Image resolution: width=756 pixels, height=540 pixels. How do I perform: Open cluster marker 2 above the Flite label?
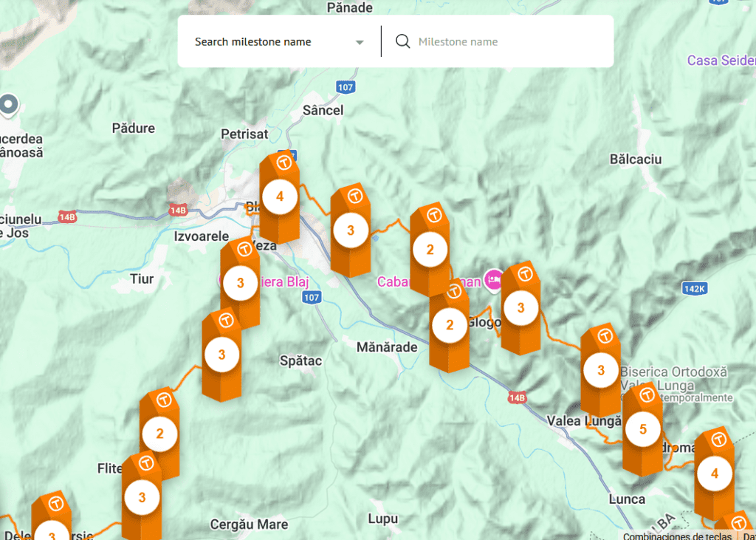click(x=159, y=434)
